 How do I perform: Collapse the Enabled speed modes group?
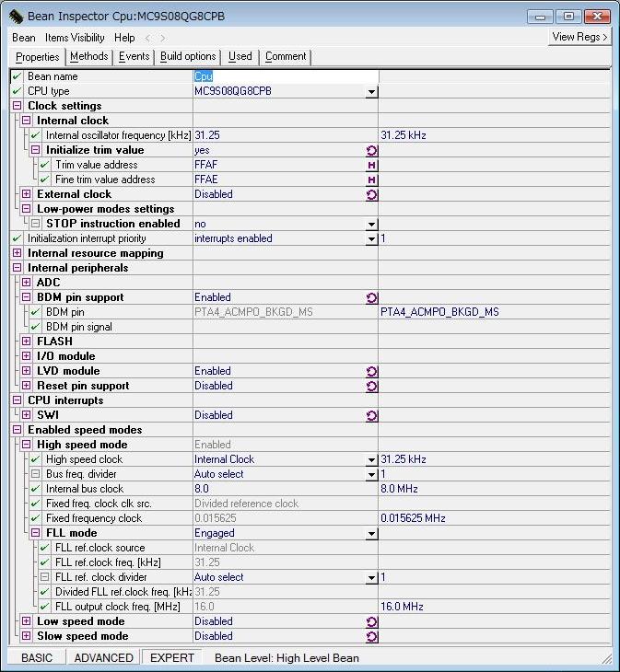click(18, 430)
